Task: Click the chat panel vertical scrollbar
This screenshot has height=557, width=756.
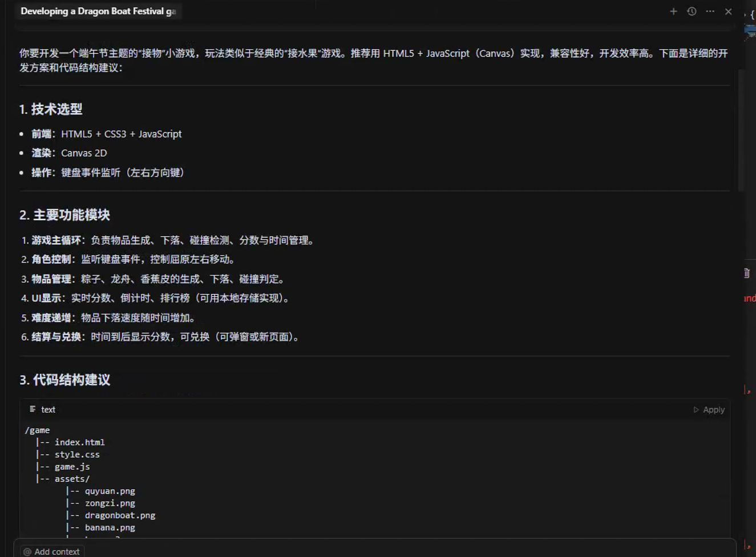Action: click(x=741, y=130)
